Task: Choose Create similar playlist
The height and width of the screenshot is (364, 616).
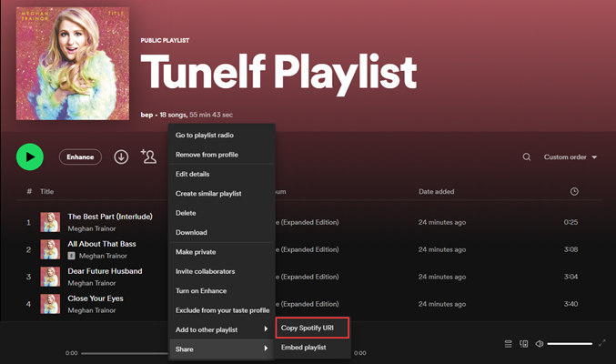Action: (x=221, y=194)
